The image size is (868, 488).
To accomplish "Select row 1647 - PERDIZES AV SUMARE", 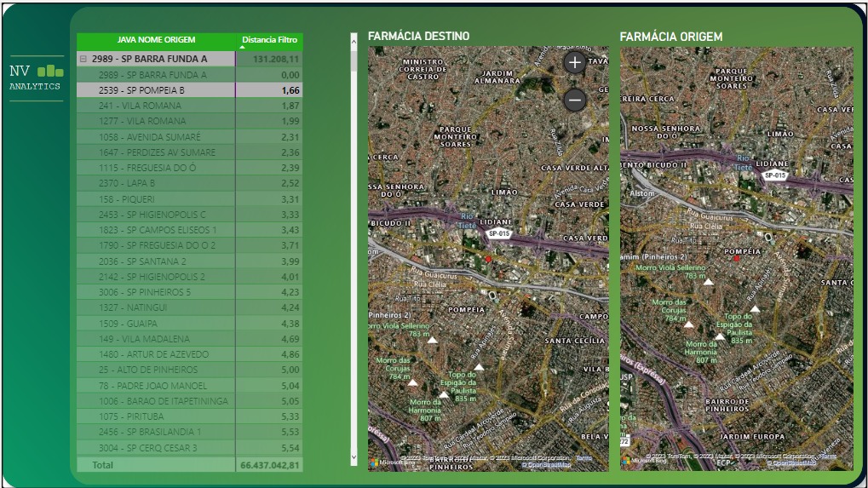I will pyautogui.click(x=190, y=152).
